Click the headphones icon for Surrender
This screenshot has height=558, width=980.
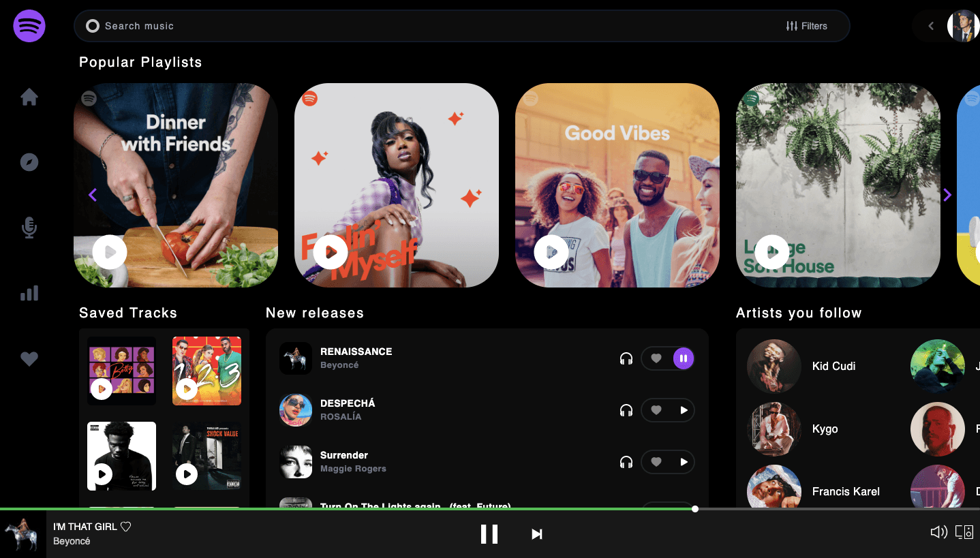(626, 462)
